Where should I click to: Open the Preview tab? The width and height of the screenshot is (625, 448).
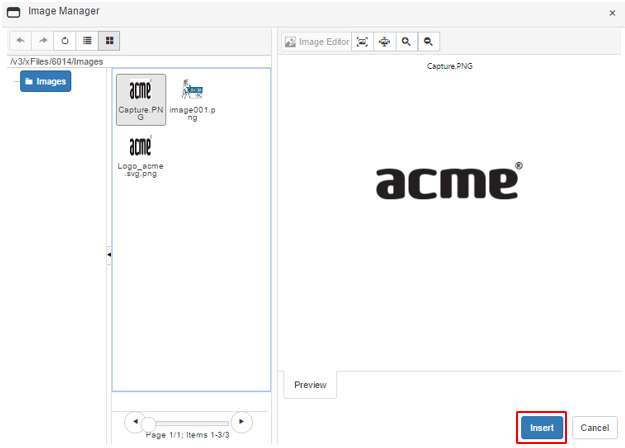click(310, 385)
